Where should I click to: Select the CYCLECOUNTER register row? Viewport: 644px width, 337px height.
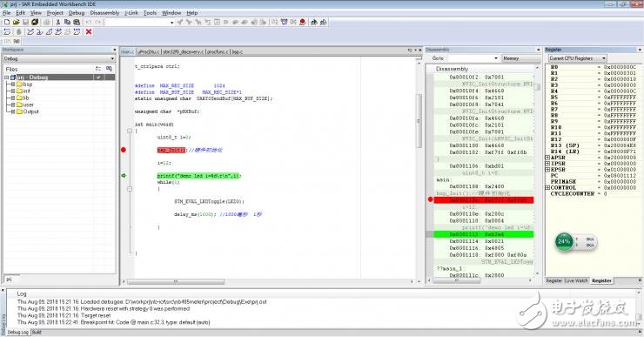coord(594,193)
